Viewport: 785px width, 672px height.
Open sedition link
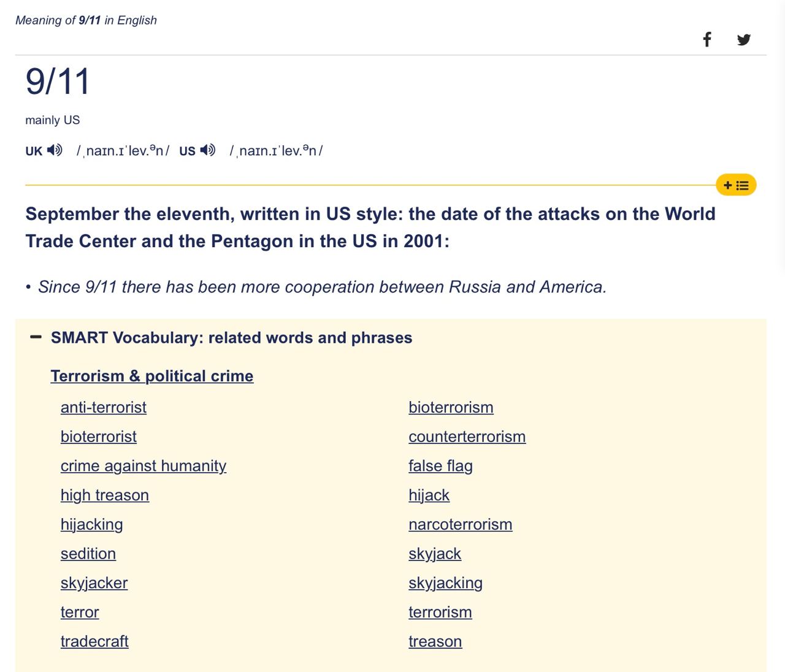[x=88, y=554]
